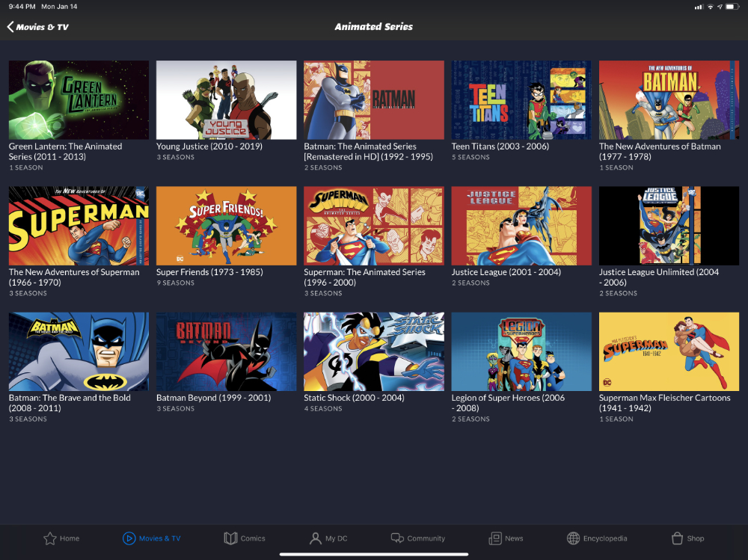748x560 pixels.
Task: Open Legion of Super Heroes thumbnail
Action: click(x=521, y=351)
